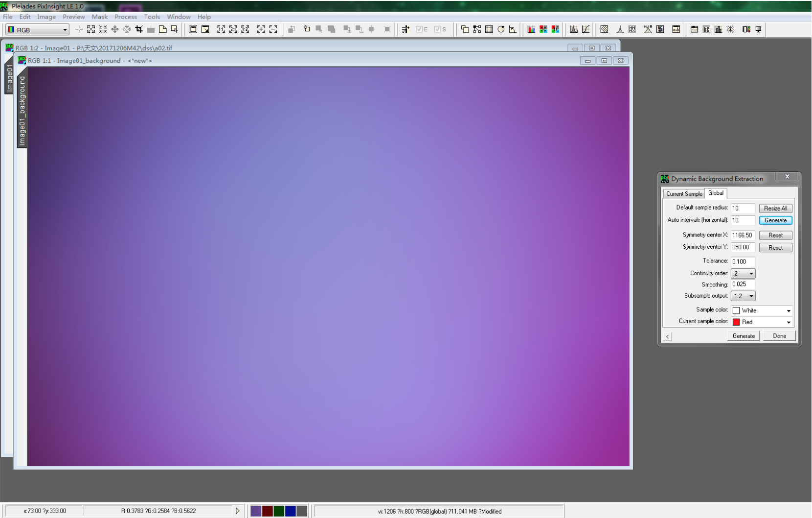Click the green channel swatch

click(x=279, y=511)
